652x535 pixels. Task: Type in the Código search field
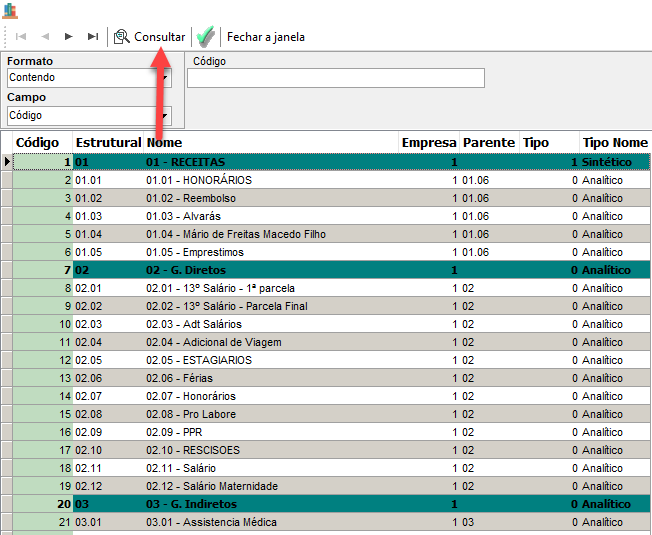[335, 78]
